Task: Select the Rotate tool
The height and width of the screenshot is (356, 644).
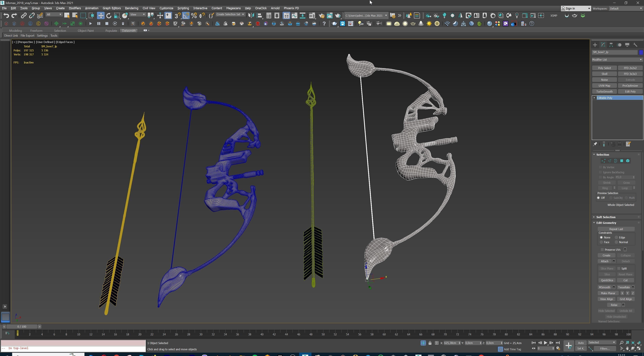Action: click(x=109, y=16)
